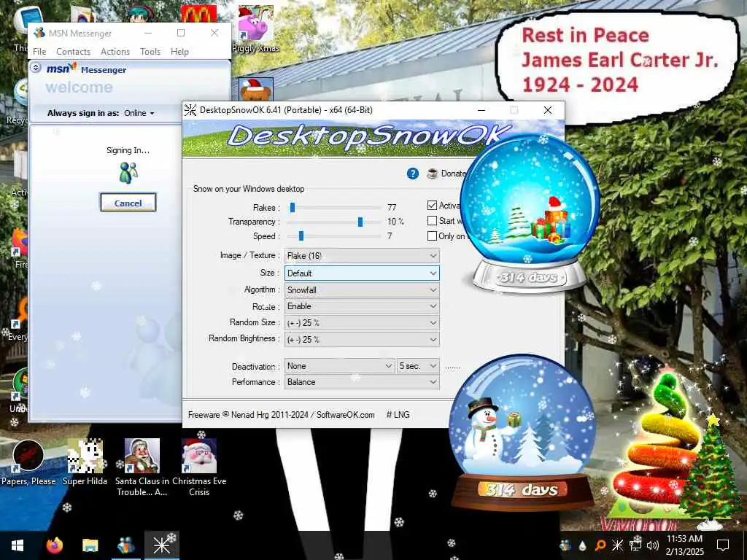Cancel the MSN Messenger sign-in
The width and height of the screenshot is (747, 560).
point(128,203)
